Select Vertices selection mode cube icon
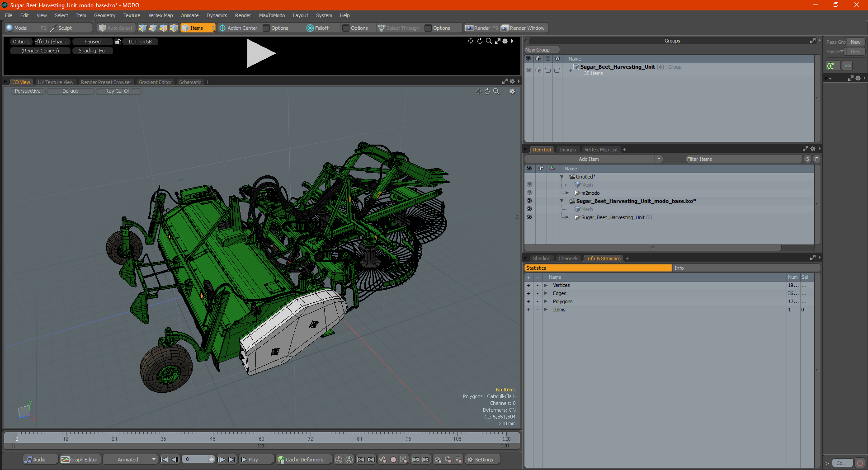 [x=142, y=28]
